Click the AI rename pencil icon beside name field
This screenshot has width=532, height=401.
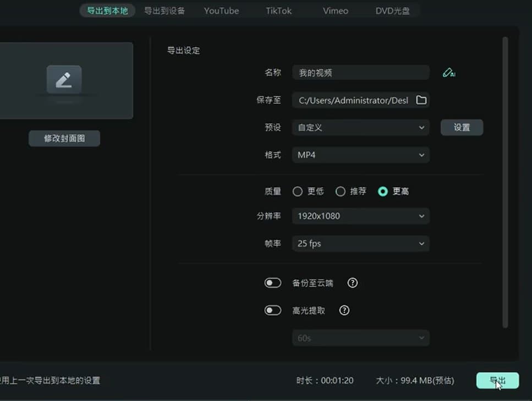coord(449,72)
